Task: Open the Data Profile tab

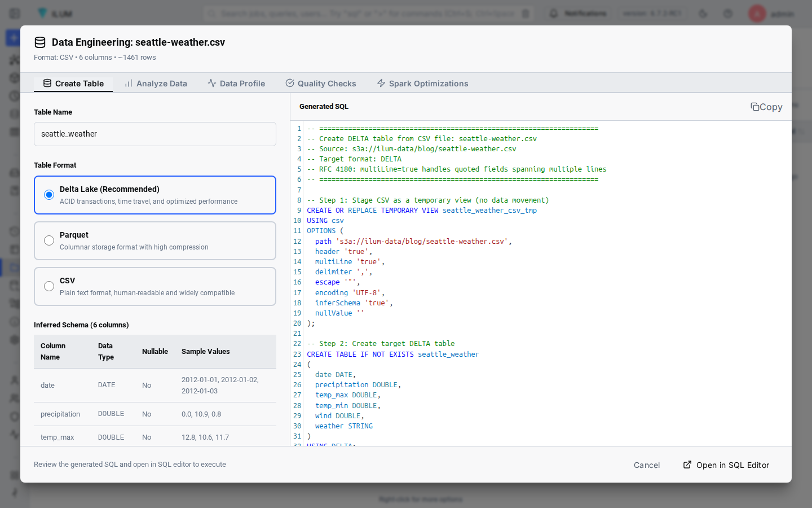Action: click(236, 84)
